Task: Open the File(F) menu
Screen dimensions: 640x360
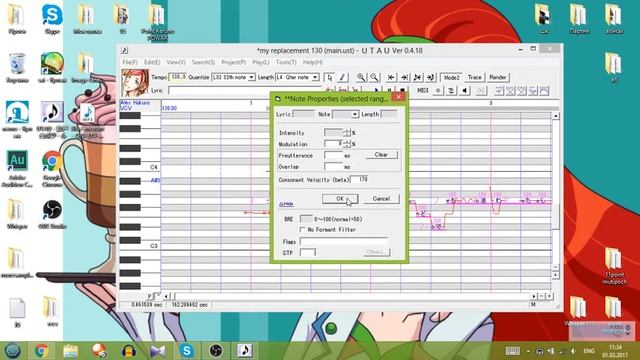Action: [x=130, y=62]
